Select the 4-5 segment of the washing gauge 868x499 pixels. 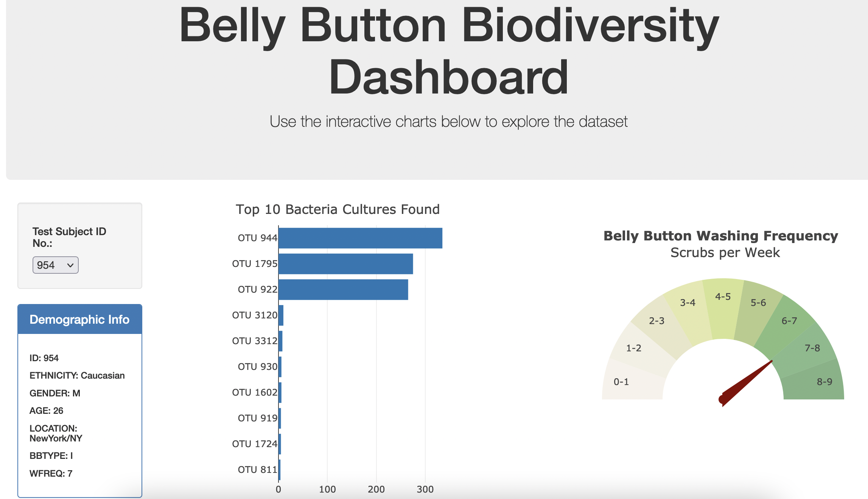[723, 298]
